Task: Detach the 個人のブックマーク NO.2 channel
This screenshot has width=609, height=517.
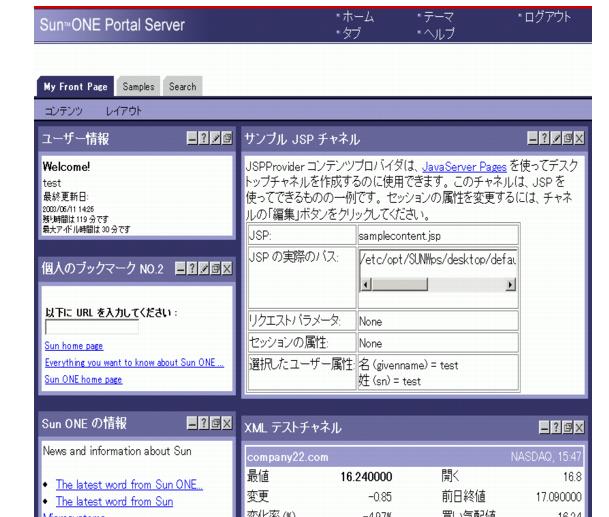Action: point(215,268)
